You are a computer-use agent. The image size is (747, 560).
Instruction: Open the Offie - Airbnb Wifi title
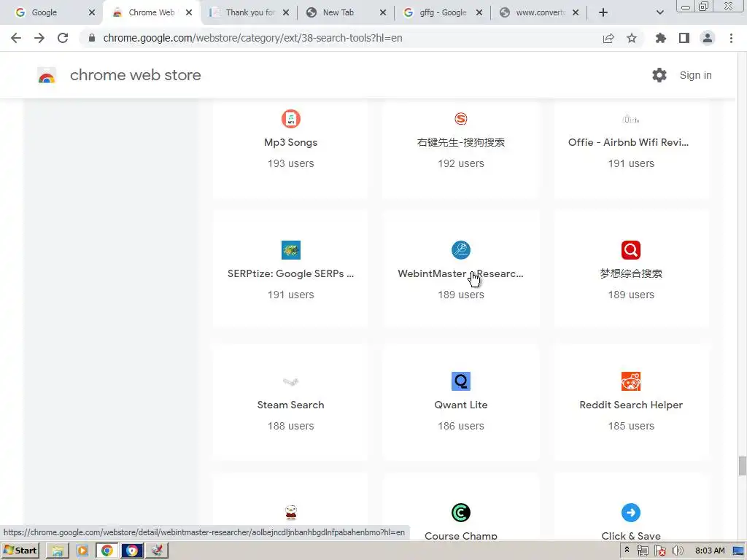click(628, 142)
